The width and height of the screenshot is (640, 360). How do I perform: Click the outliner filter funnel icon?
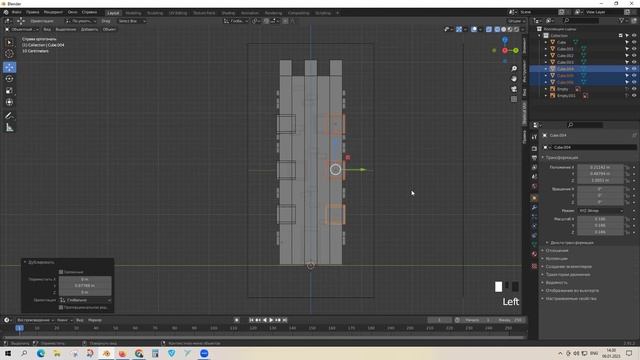[x=621, y=20]
